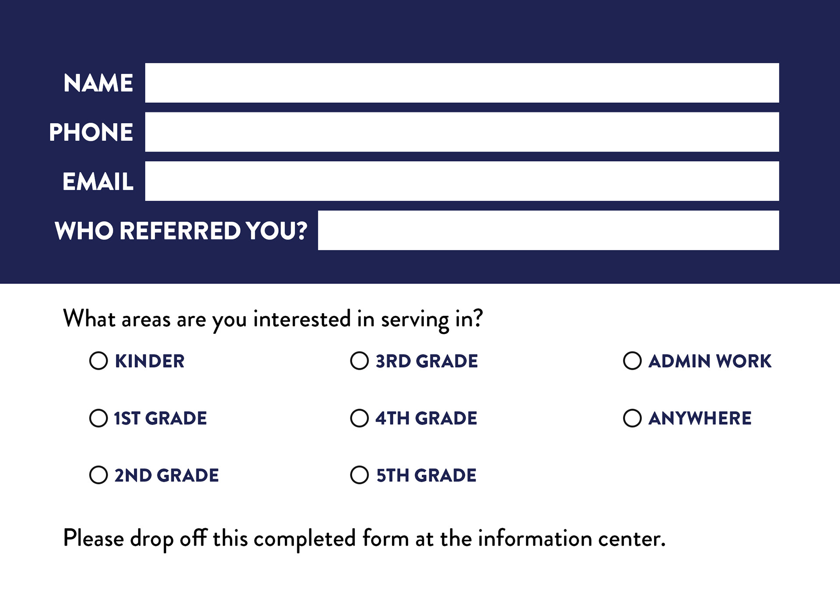Screen dimensions: 840x616
Task: Focus the 'Who referred you?' input box
Action: [549, 231]
